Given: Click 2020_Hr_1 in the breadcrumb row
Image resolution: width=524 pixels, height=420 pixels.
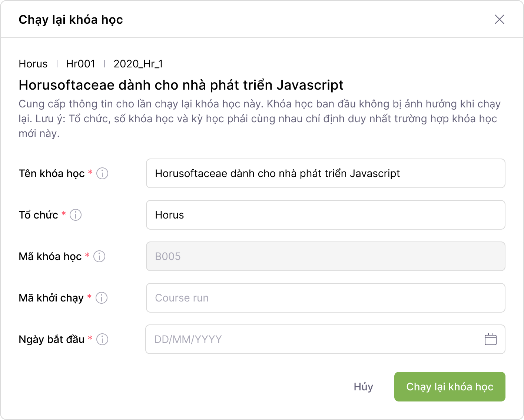Looking at the screenshot, I should click(x=138, y=64).
